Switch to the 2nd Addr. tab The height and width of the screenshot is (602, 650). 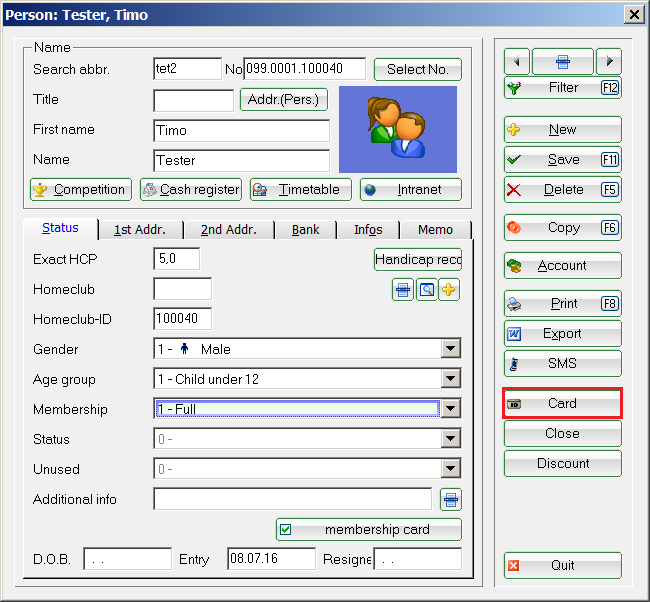click(x=229, y=230)
